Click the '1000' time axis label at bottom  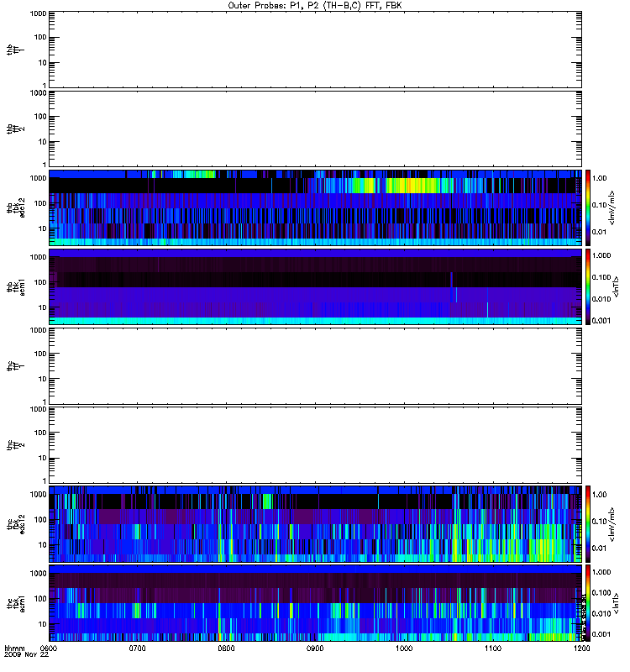click(x=404, y=648)
